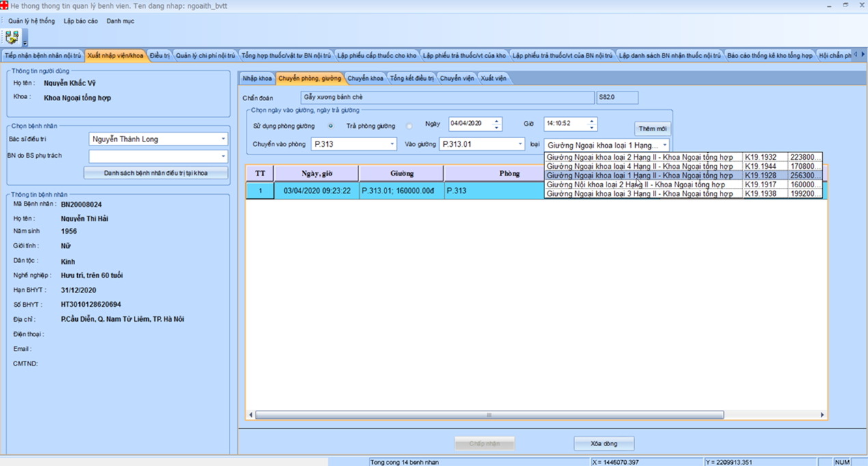The width and height of the screenshot is (868, 466).
Task: Choose 'Giường Ngoại khoa loại 1 Hạng II' option
Action: [x=683, y=176]
